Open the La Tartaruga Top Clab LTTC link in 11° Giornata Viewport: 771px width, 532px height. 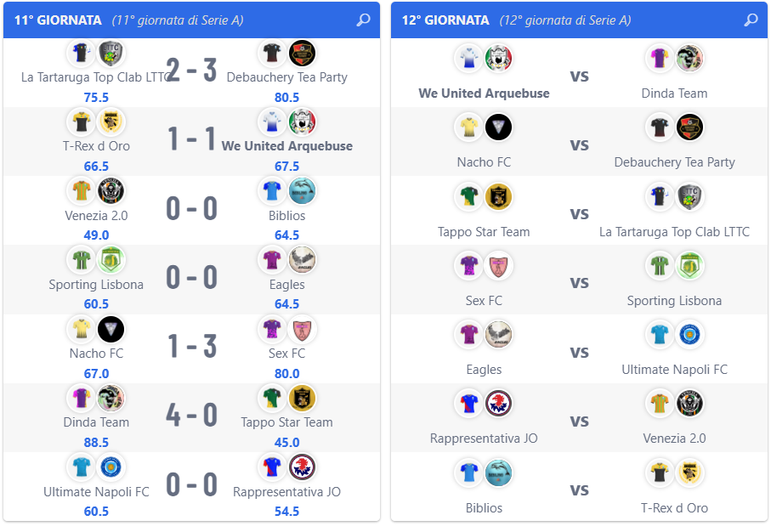[96, 77]
